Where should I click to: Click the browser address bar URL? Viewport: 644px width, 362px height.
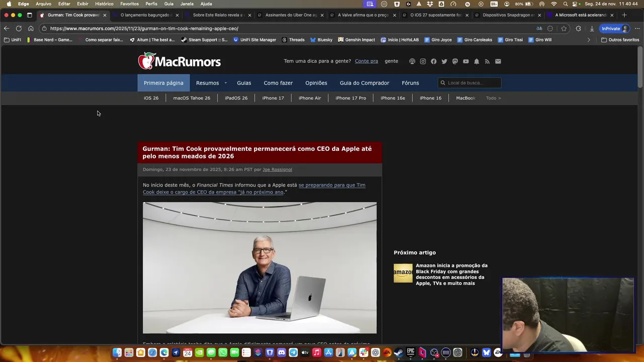144,29
